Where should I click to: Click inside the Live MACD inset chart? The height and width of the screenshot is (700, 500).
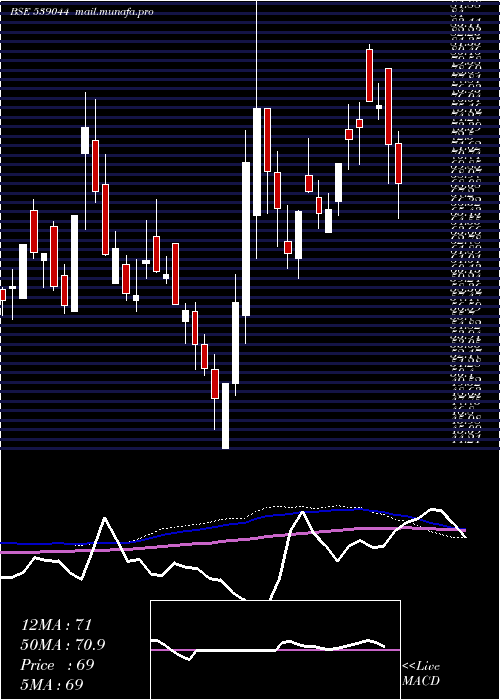pyautogui.click(x=275, y=650)
